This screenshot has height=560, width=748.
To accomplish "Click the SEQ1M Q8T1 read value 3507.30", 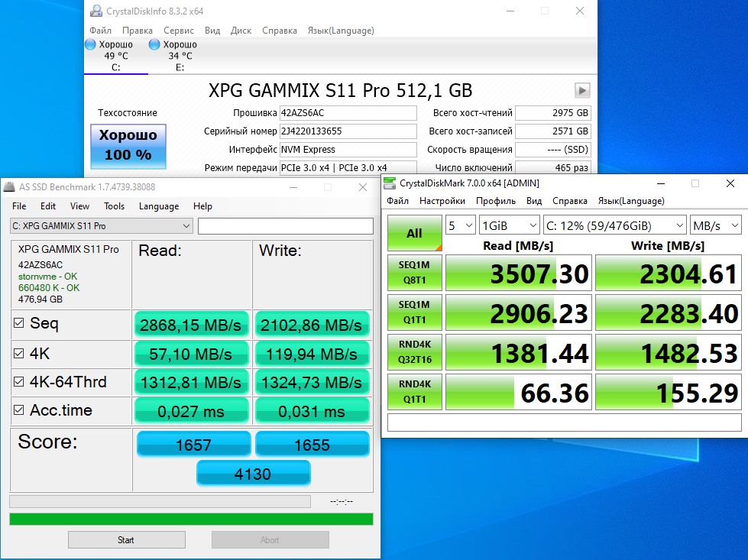I will [519, 273].
